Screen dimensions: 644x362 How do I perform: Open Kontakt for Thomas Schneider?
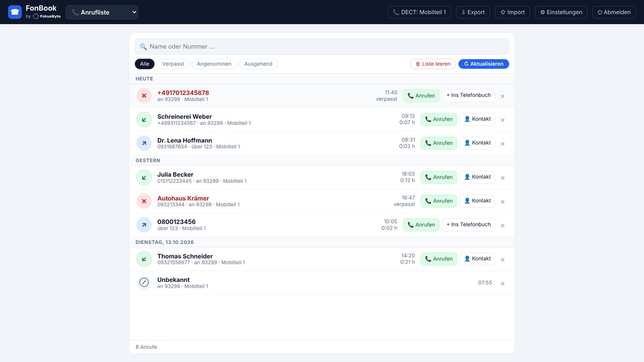pos(477,259)
